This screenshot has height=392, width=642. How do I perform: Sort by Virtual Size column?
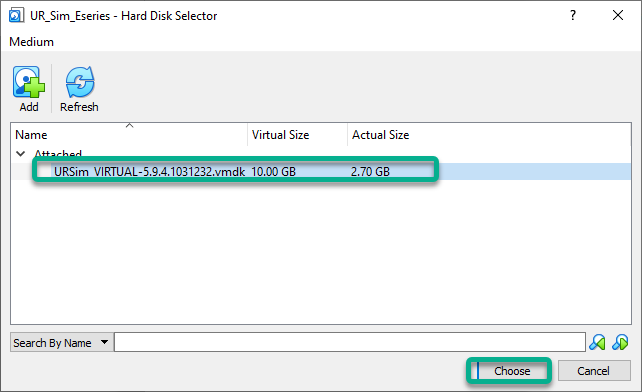tap(297, 134)
